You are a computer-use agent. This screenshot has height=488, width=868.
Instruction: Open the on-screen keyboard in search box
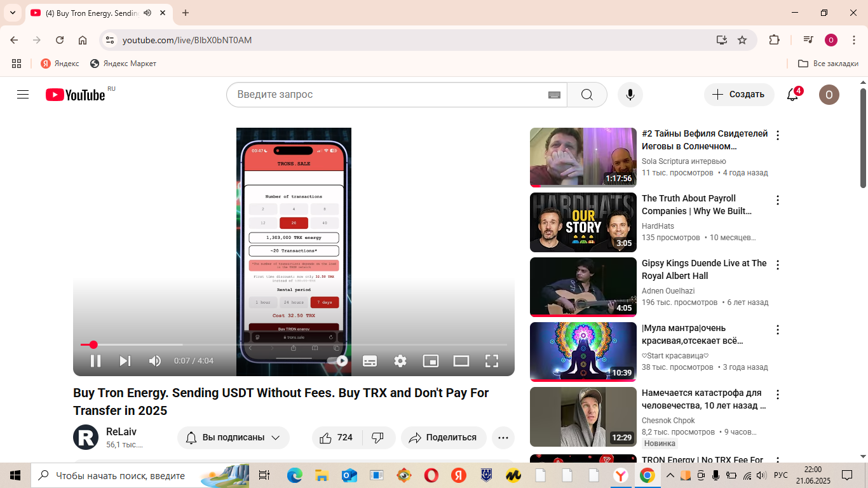[554, 95]
